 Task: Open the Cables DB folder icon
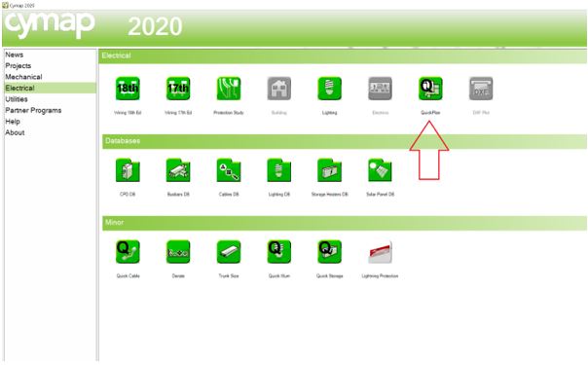(x=229, y=170)
